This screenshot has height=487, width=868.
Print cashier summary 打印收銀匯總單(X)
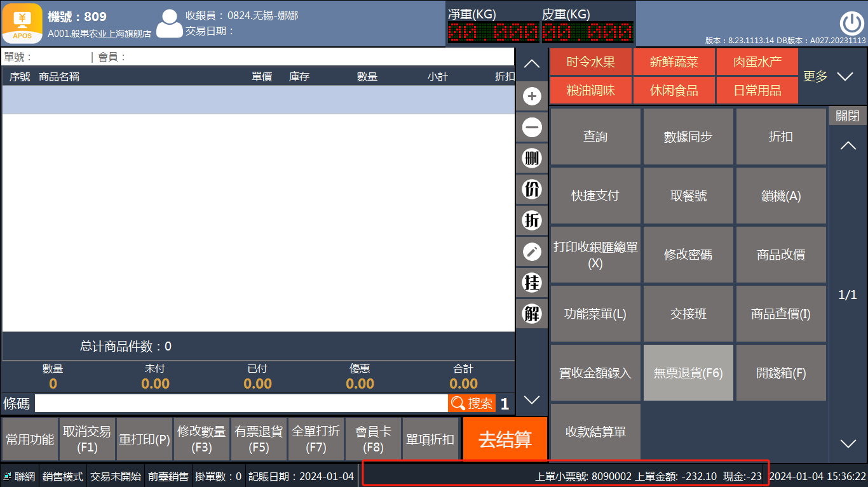pos(595,255)
